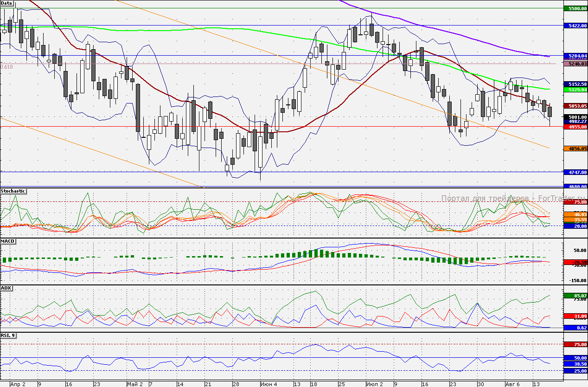This screenshot has height=387, width=588.
Task: Click the red 31.09 ADX value tag
Action: 575,316
